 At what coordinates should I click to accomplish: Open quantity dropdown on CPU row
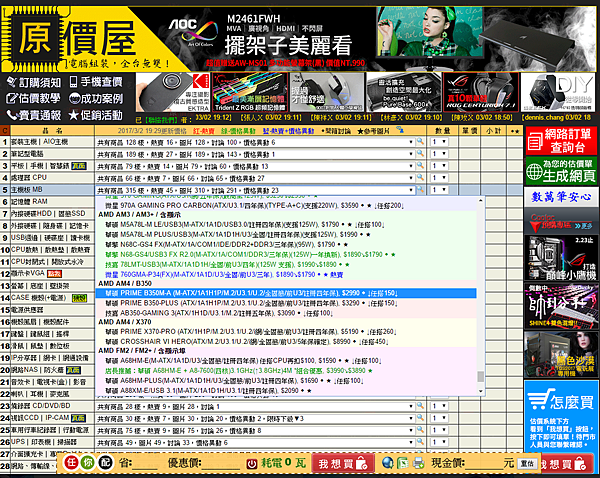click(439, 178)
